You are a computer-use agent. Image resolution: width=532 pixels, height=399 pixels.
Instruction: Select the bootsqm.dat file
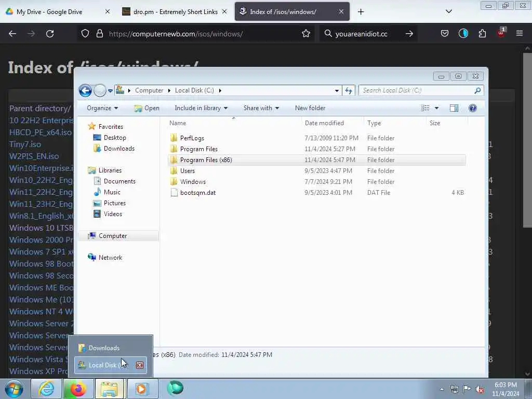(x=316, y=192)
